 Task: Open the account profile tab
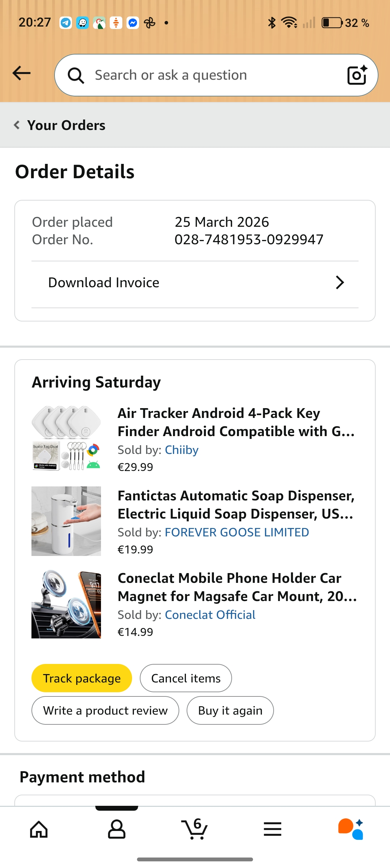click(117, 829)
